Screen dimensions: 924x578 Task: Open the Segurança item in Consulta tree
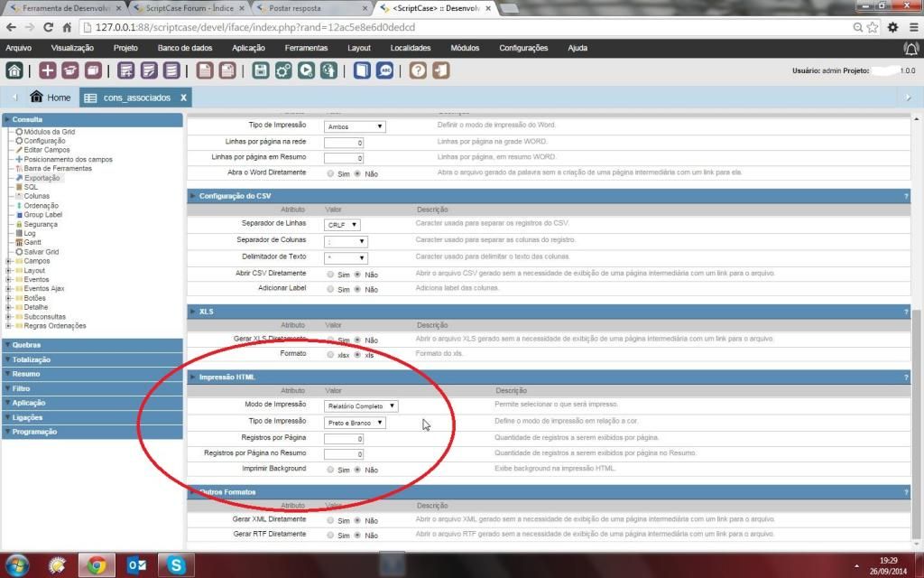tap(42, 224)
